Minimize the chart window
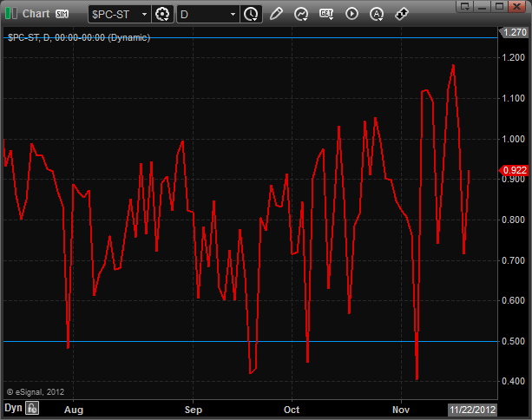Image resolution: width=532 pixels, height=420 pixels. [x=482, y=6]
